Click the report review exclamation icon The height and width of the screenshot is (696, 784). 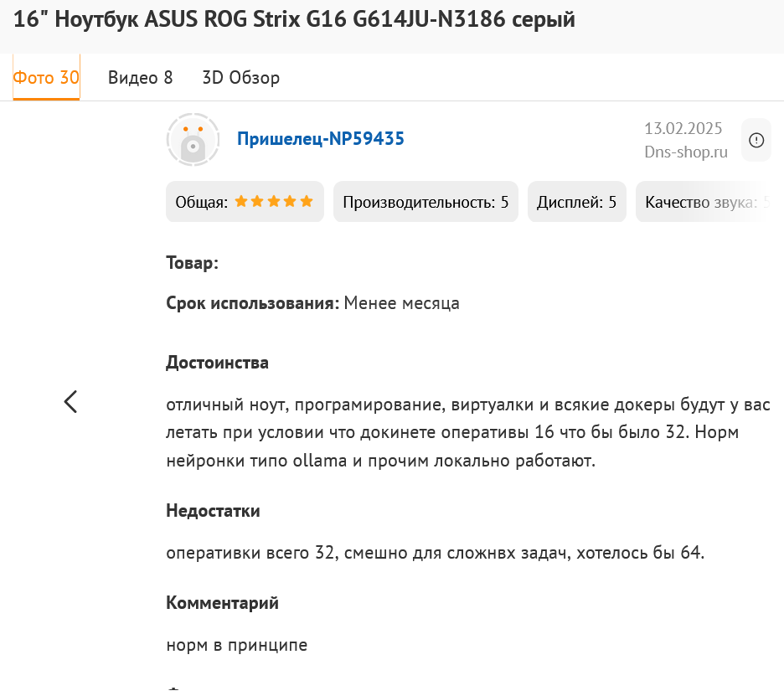point(756,140)
